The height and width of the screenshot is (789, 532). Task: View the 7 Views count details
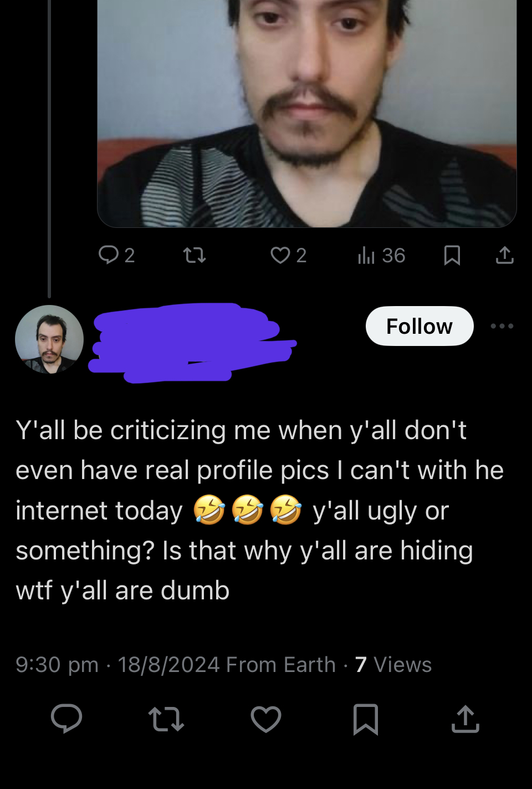(393, 664)
